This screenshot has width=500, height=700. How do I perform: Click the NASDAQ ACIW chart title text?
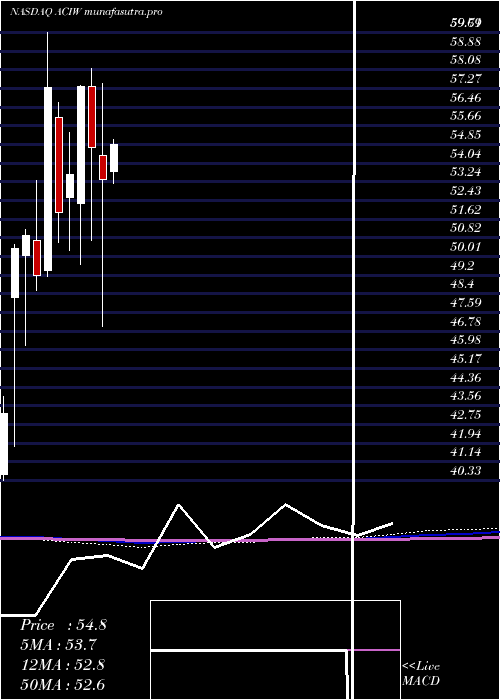pyautogui.click(x=86, y=12)
